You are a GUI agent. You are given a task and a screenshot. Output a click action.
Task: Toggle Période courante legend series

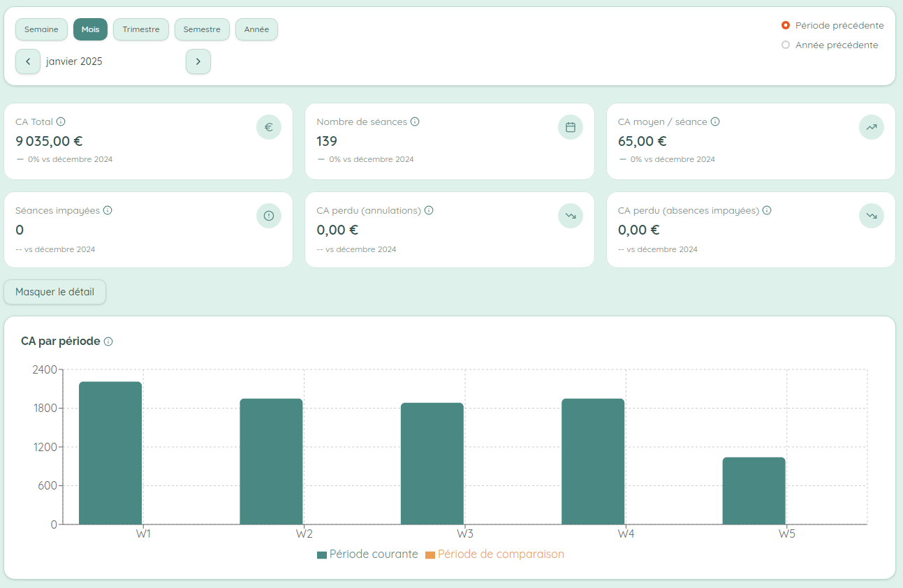click(x=367, y=554)
